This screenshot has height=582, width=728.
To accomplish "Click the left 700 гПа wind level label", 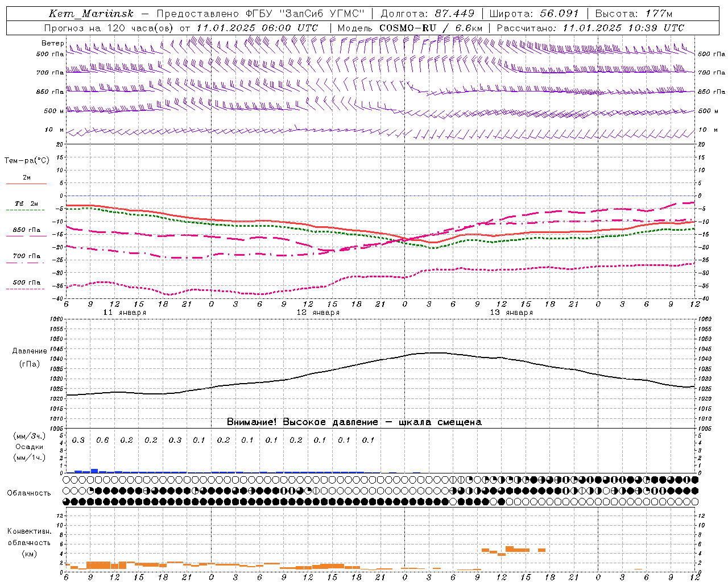I will [x=50, y=73].
